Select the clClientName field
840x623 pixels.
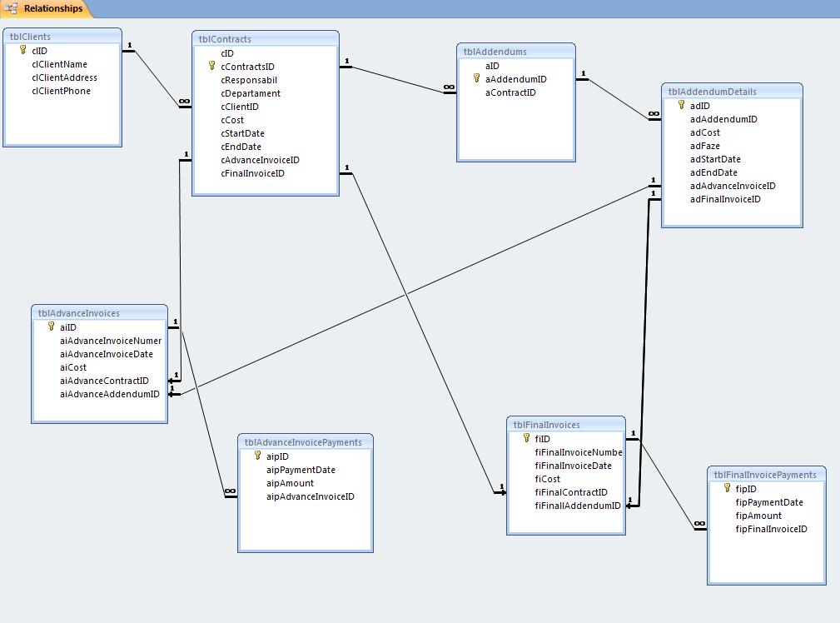coord(59,64)
